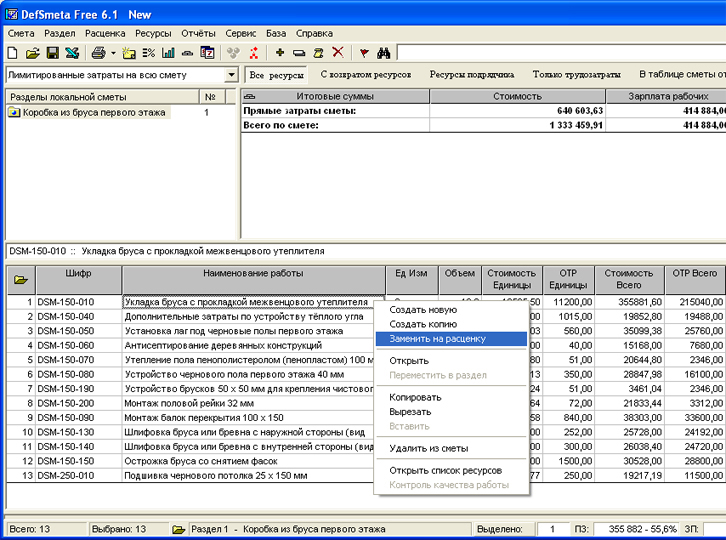Click the calendar icon in the toolbar
726x540 pixels.
207,53
